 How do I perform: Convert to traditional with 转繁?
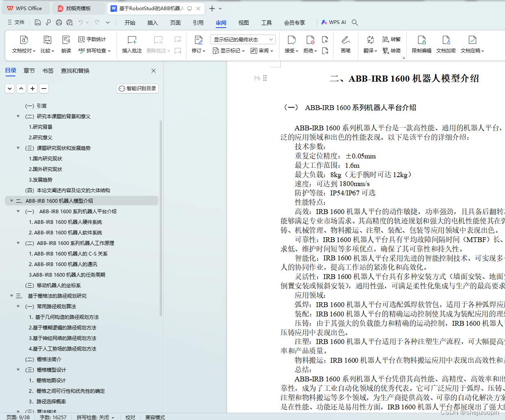coord(392,39)
